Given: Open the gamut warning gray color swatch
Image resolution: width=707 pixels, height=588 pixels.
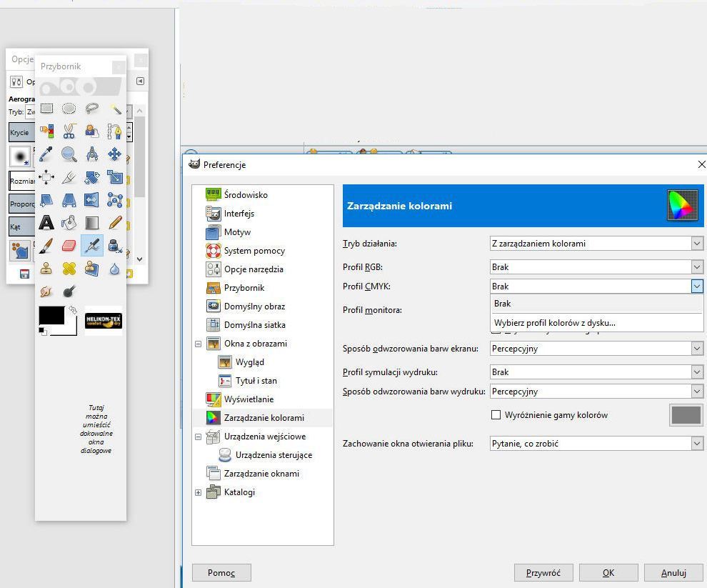Looking at the screenshot, I should (x=686, y=415).
